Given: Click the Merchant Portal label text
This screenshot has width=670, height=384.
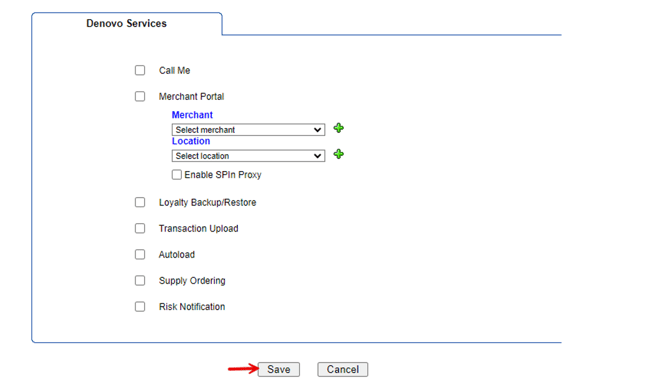Looking at the screenshot, I should [x=191, y=97].
